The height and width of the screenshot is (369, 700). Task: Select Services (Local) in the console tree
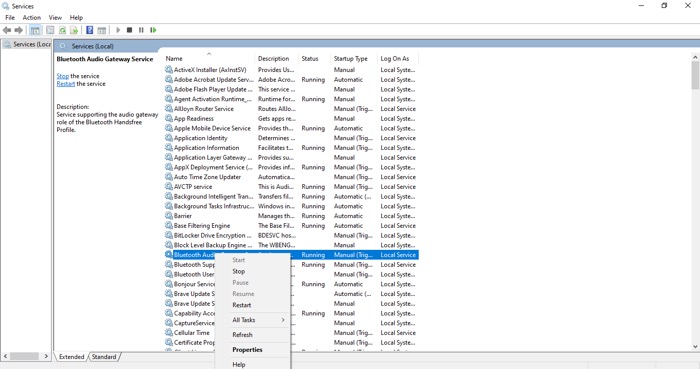point(27,44)
